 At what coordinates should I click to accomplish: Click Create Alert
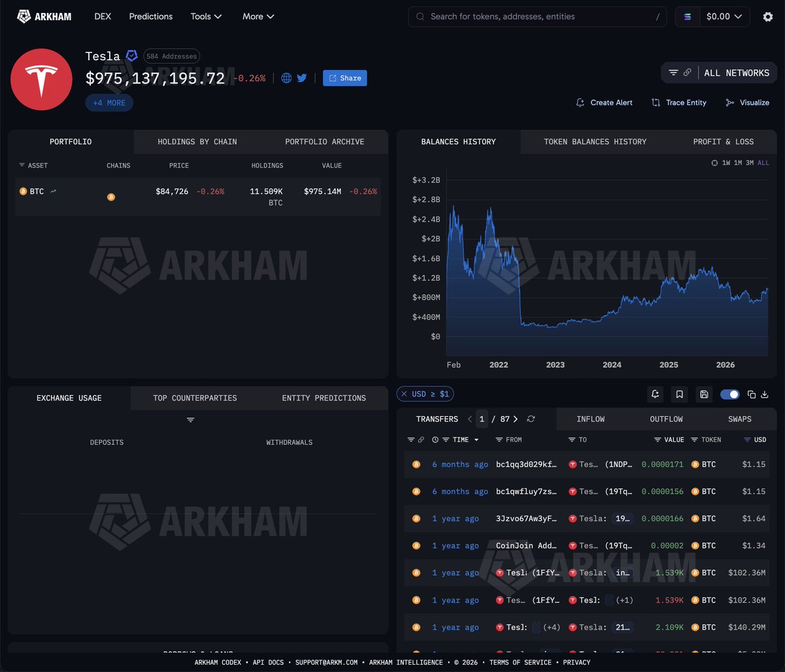click(x=604, y=103)
